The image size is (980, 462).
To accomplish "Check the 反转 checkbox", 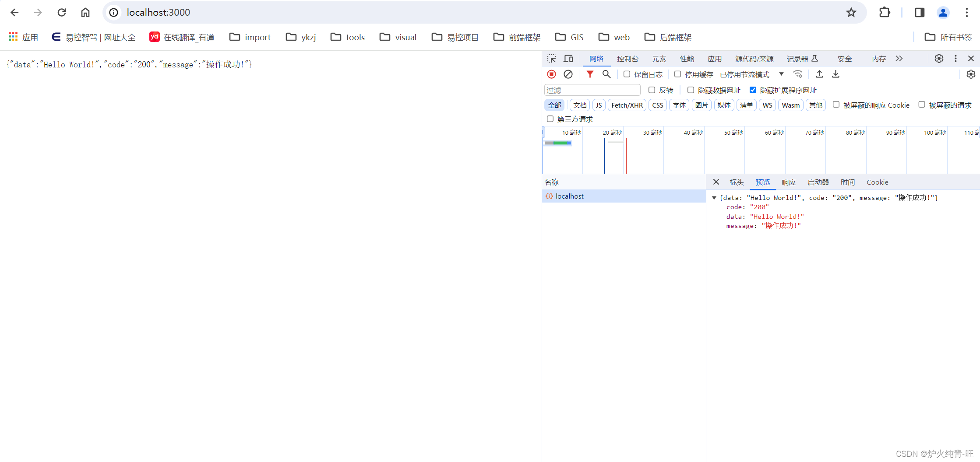I will (652, 90).
